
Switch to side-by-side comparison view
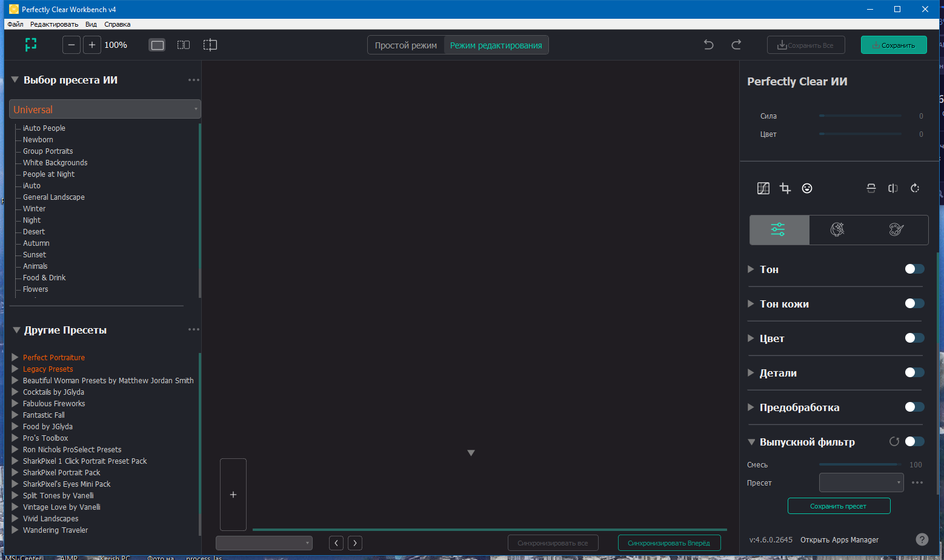click(x=184, y=45)
